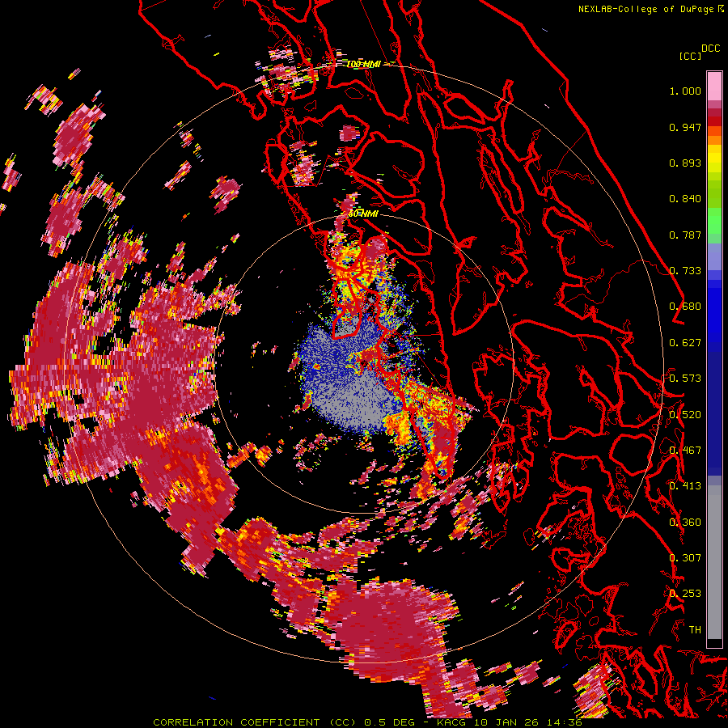Viewport: 728px width, 728px height.
Task: Click the 0.307 scale value
Action: (685, 558)
